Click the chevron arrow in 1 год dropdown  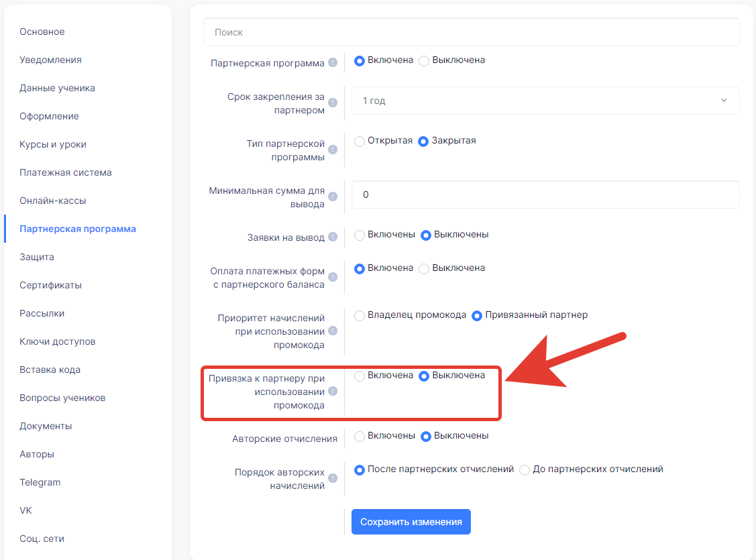724,101
